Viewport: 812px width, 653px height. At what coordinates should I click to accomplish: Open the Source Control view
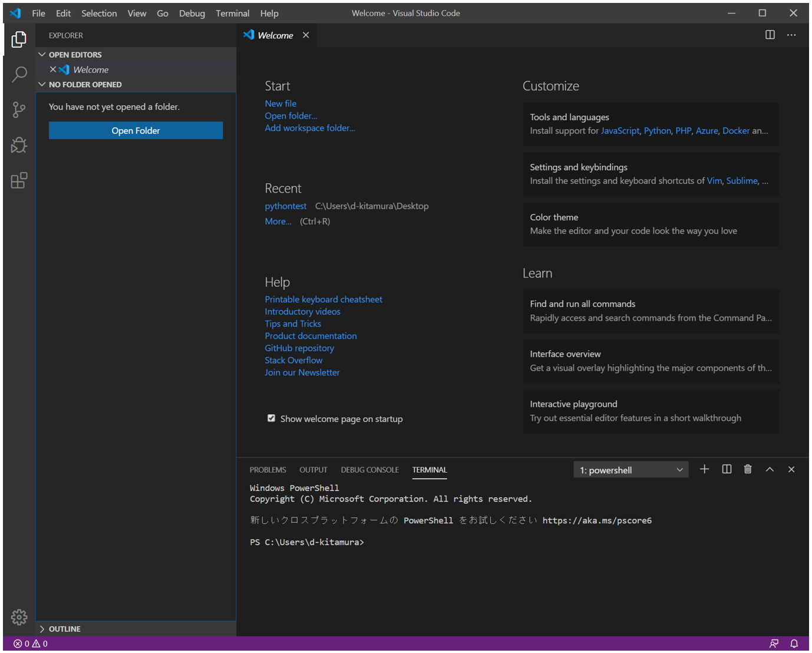(x=19, y=110)
